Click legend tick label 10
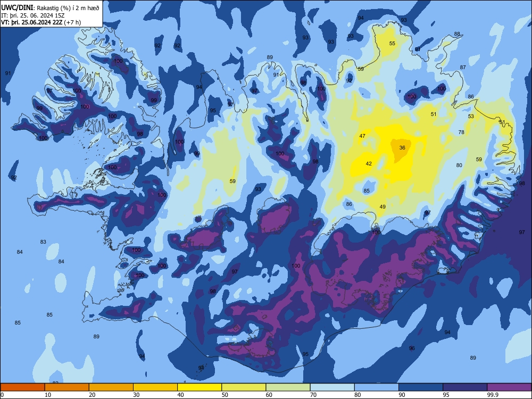 [48, 395]
